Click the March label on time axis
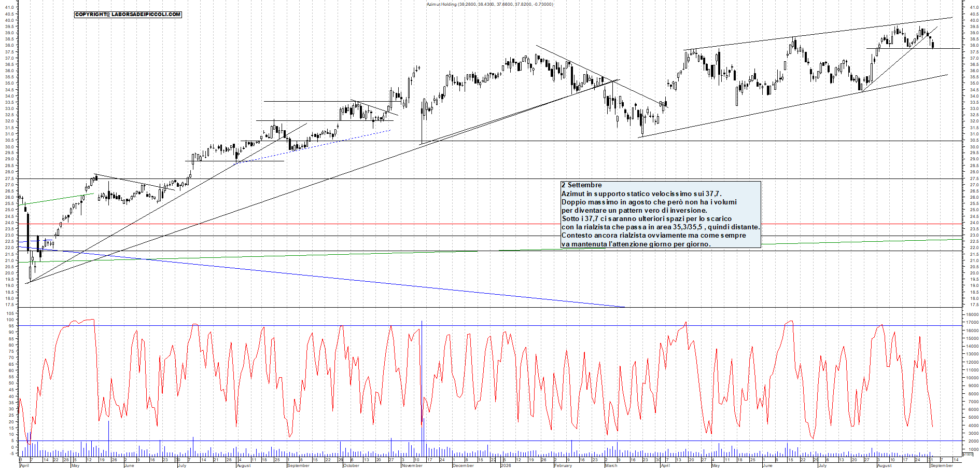 [611, 465]
